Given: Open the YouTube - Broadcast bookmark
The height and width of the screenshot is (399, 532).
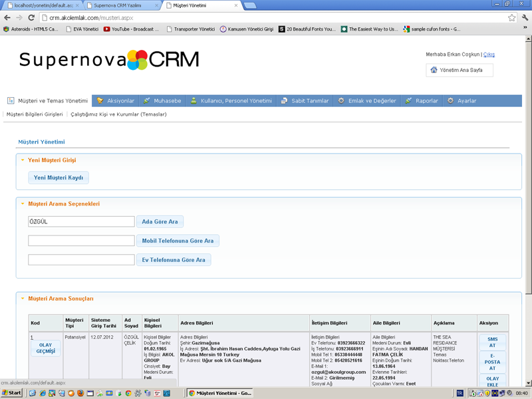Looking at the screenshot, I should tap(131, 29).
